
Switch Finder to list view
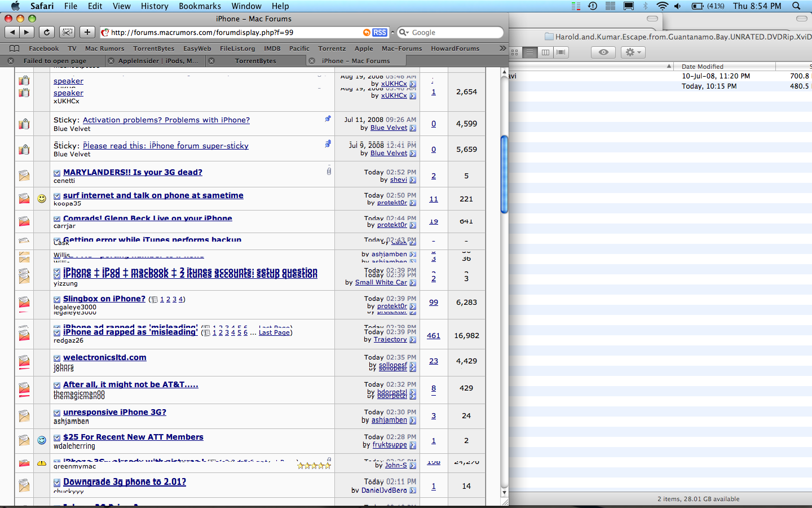[529, 52]
